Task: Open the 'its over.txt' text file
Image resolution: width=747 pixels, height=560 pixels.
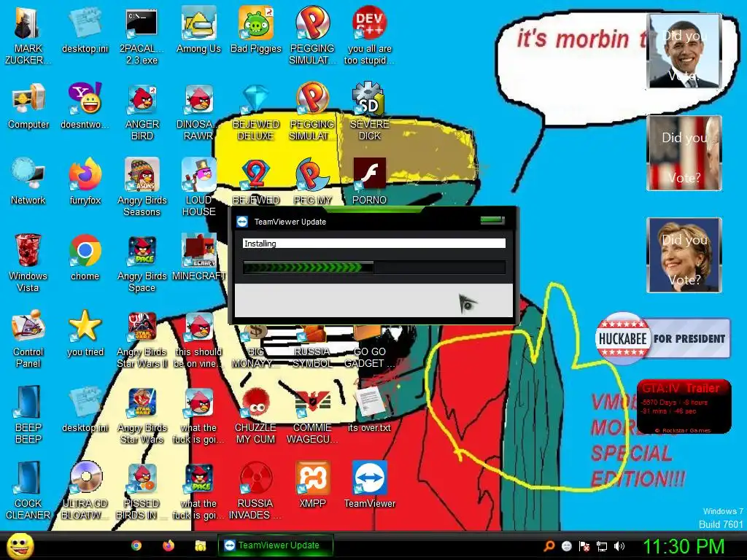Action: pos(369,408)
